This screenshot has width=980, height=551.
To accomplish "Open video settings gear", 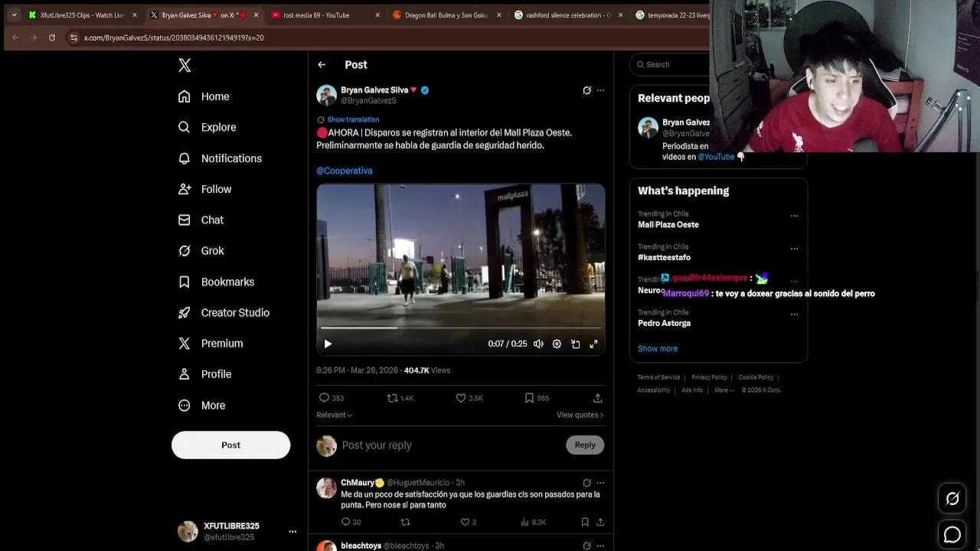I will tap(557, 344).
